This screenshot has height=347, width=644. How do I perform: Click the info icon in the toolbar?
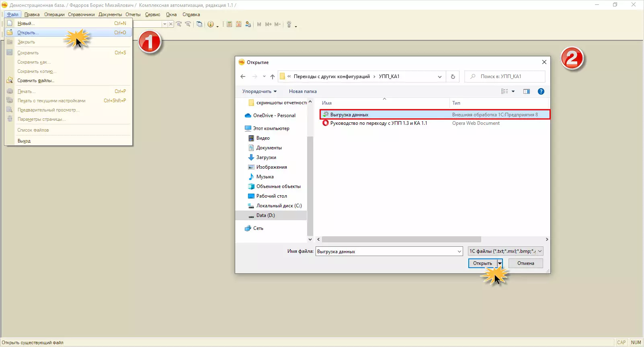211,24
